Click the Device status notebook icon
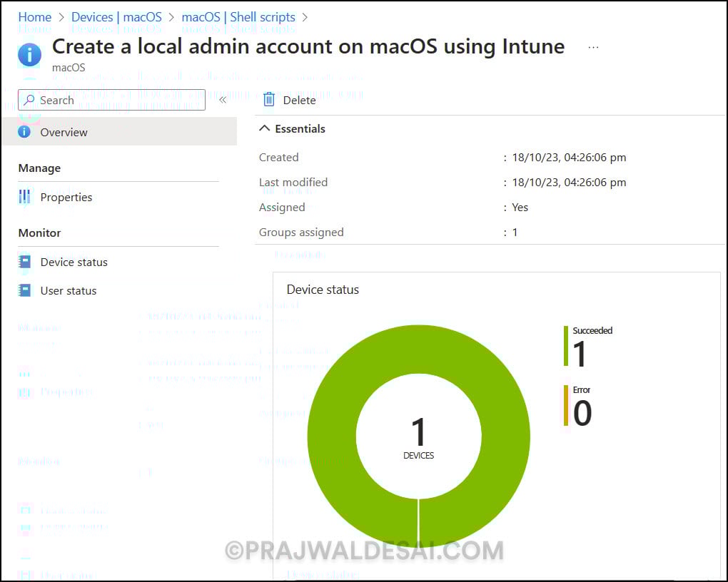728x582 pixels. pyautogui.click(x=24, y=262)
